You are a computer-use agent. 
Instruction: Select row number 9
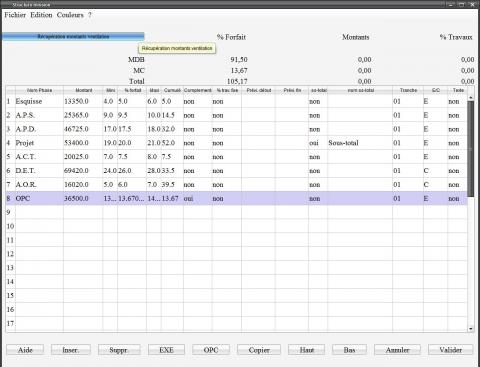click(x=10, y=212)
